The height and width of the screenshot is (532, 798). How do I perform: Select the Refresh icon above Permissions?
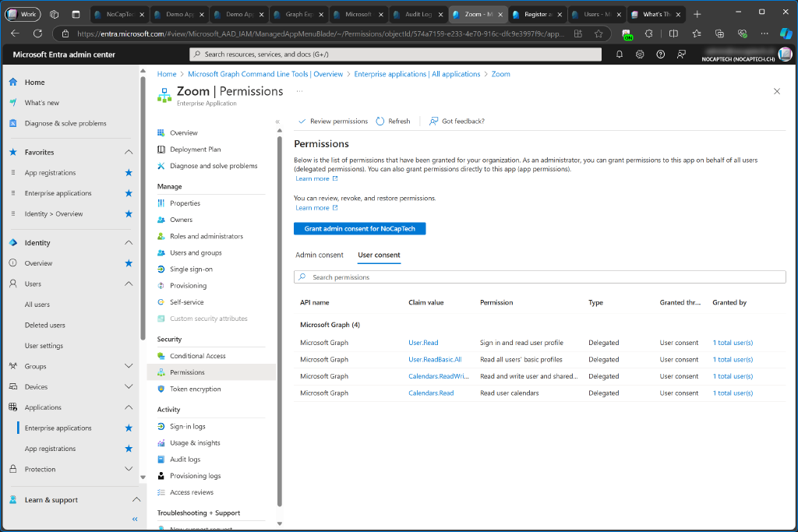point(380,121)
